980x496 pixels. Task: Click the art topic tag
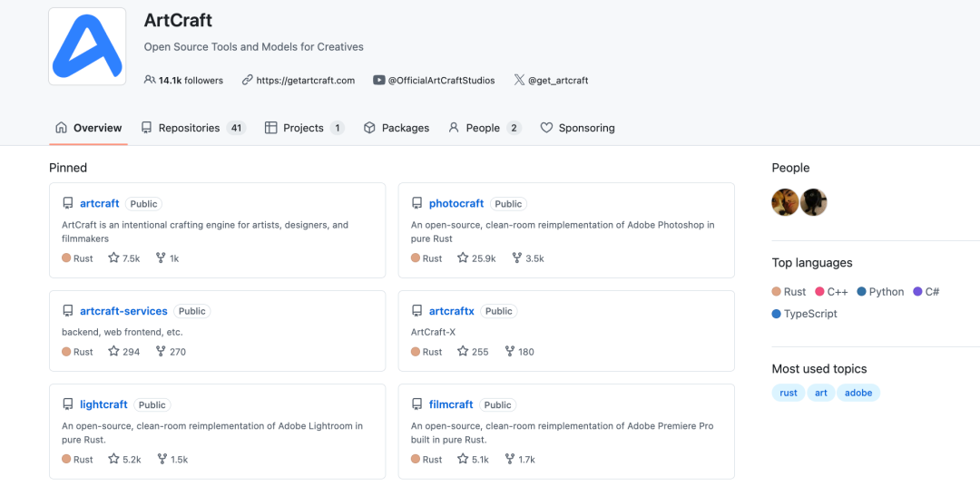821,393
